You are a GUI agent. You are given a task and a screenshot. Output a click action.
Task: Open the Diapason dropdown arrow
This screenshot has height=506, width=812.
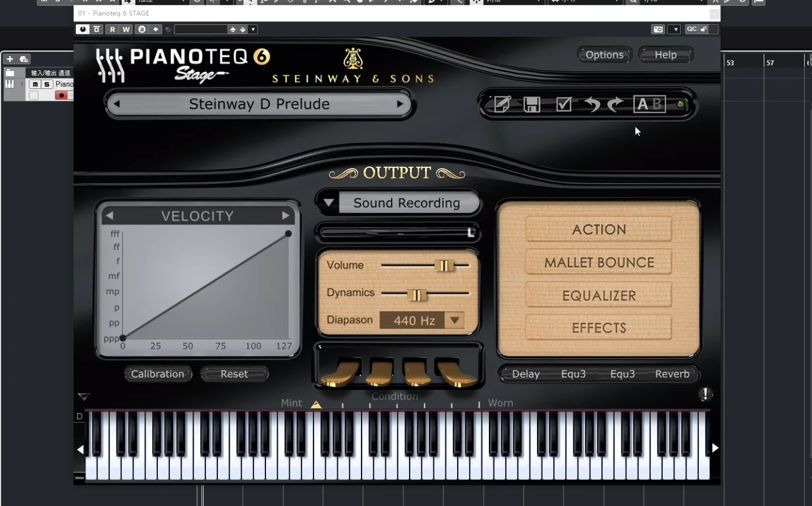coord(454,320)
